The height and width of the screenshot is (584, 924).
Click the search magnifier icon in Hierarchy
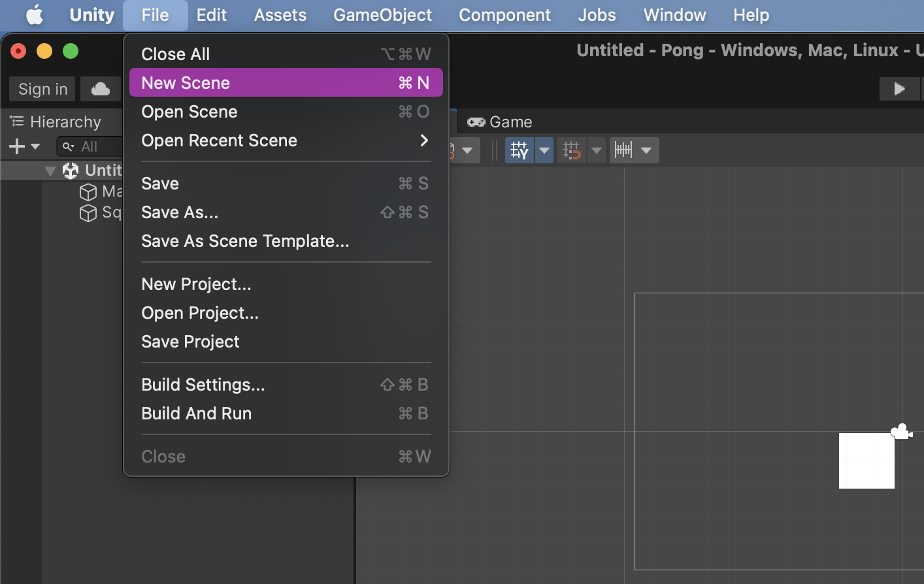[68, 147]
